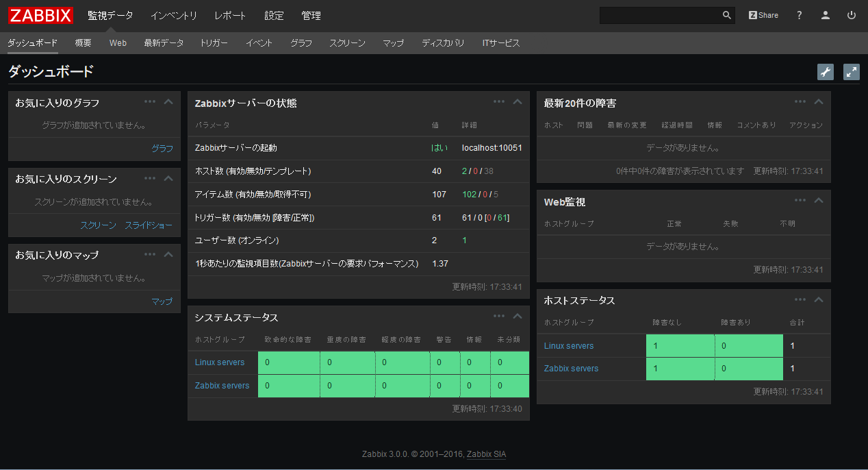Viewport: 868px width, 470px height.
Task: Select the Linux servers host group link
Action: click(x=569, y=345)
